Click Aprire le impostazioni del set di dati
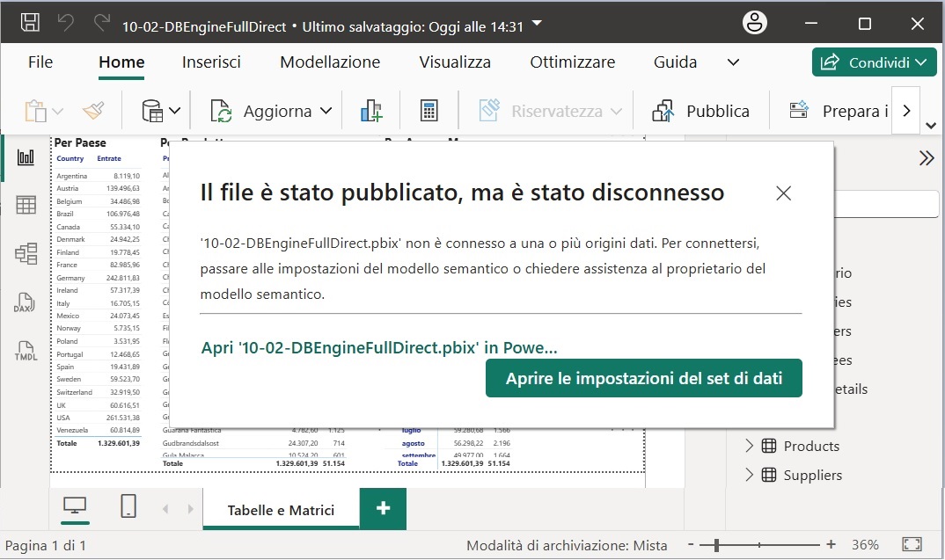The height and width of the screenshot is (560, 945). tap(643, 378)
